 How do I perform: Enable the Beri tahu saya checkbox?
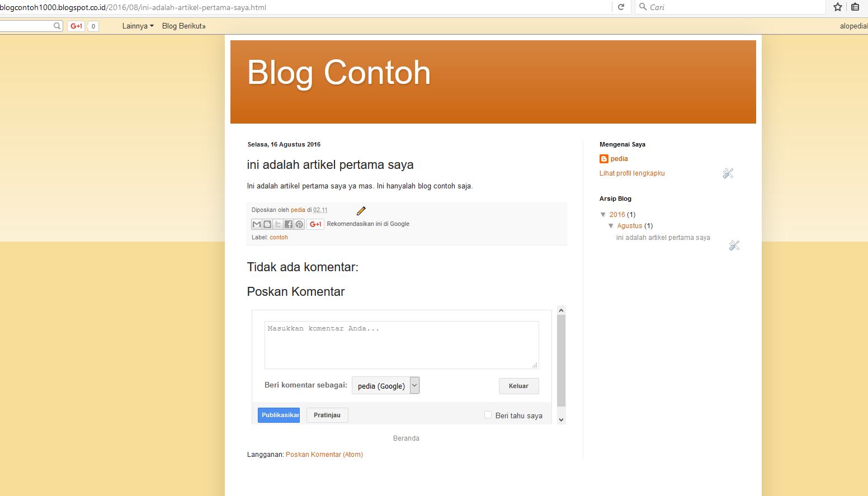(x=488, y=414)
